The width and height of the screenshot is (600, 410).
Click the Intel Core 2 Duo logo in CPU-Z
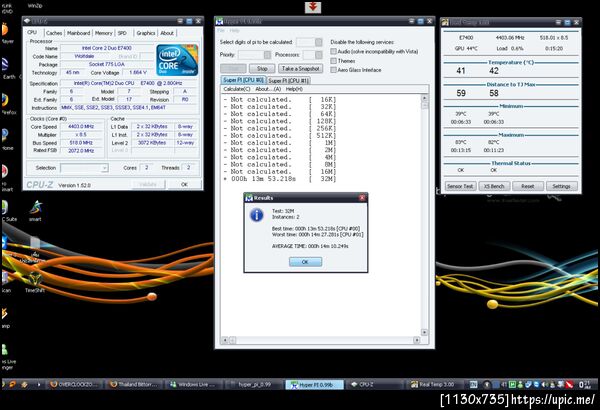178,60
